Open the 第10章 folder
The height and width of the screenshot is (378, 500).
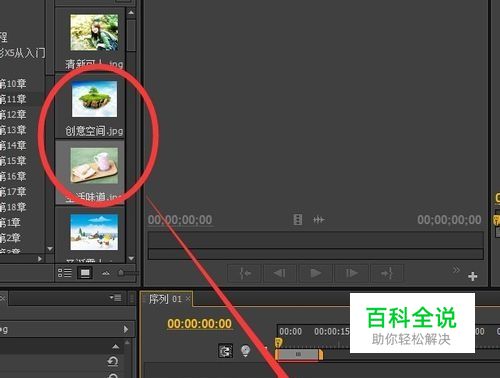[13, 83]
